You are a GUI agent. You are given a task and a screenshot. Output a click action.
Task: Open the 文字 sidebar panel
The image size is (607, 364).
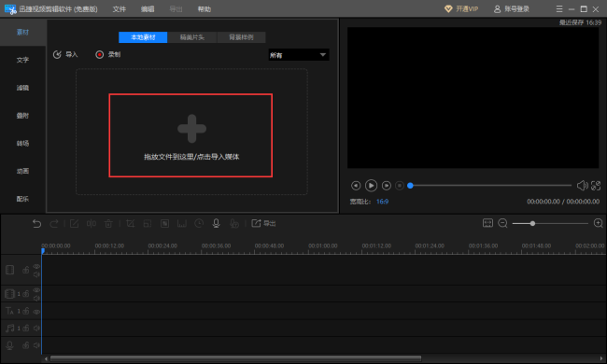(22, 60)
